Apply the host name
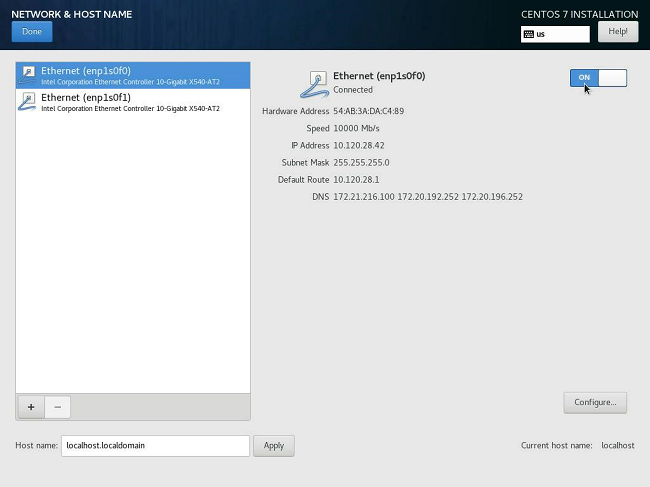Image resolution: width=650 pixels, height=487 pixels. coord(274,445)
